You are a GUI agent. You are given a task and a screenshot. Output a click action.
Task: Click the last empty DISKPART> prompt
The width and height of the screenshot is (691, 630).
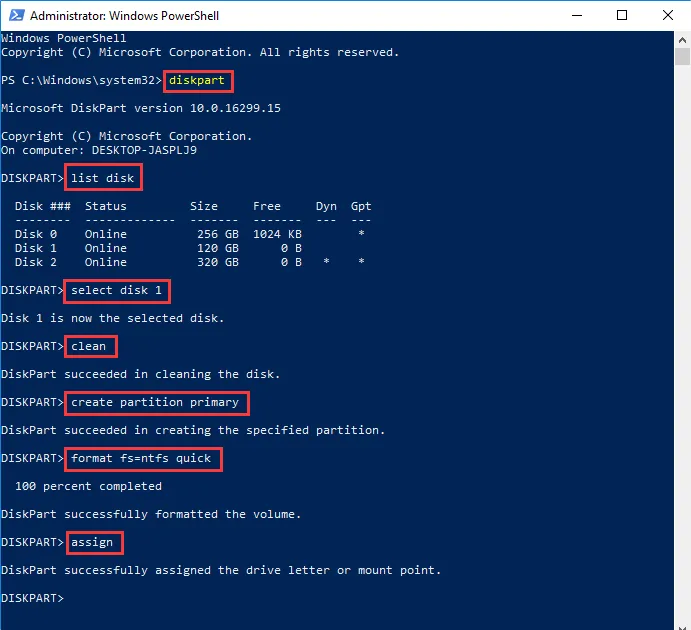32,598
